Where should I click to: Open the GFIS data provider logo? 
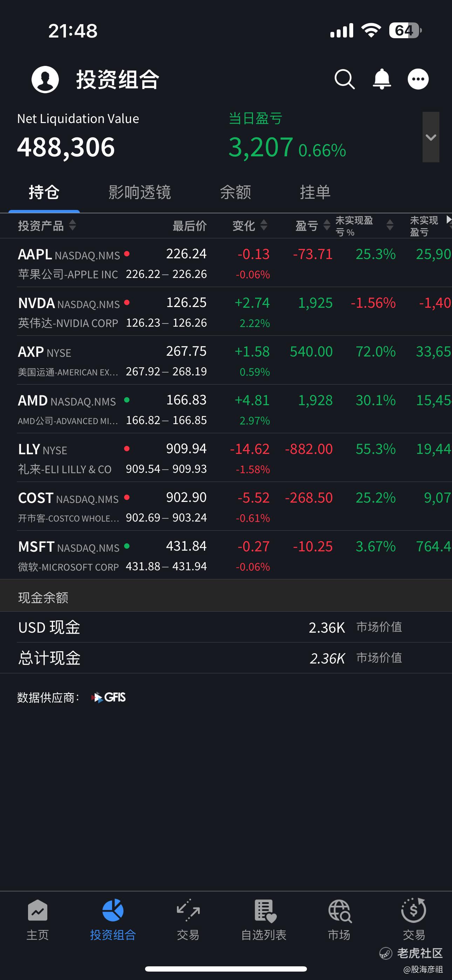[108, 697]
